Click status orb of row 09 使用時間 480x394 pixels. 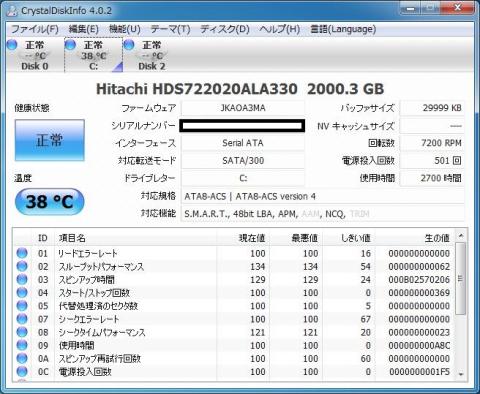(x=22, y=345)
